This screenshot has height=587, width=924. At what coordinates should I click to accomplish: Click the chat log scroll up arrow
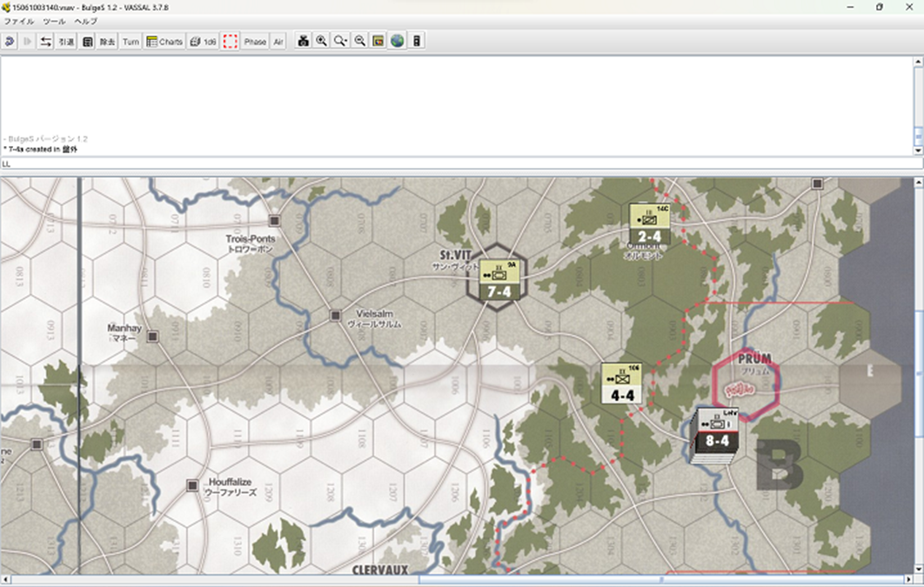point(918,61)
